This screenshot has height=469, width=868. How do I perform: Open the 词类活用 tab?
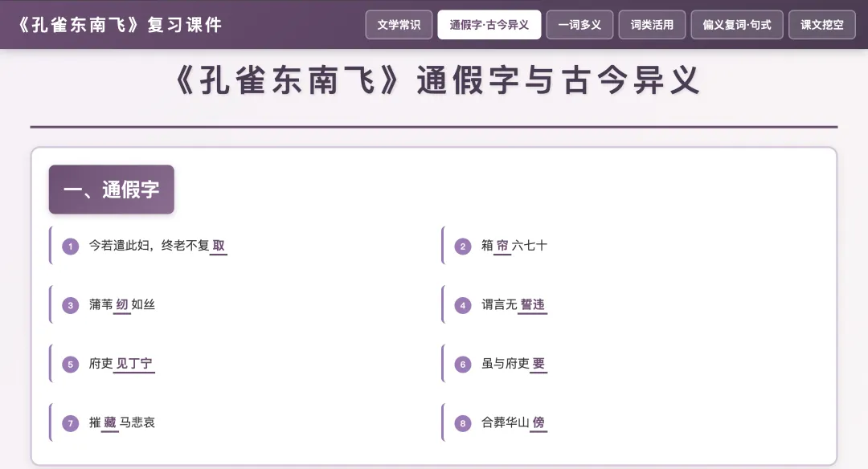click(652, 25)
